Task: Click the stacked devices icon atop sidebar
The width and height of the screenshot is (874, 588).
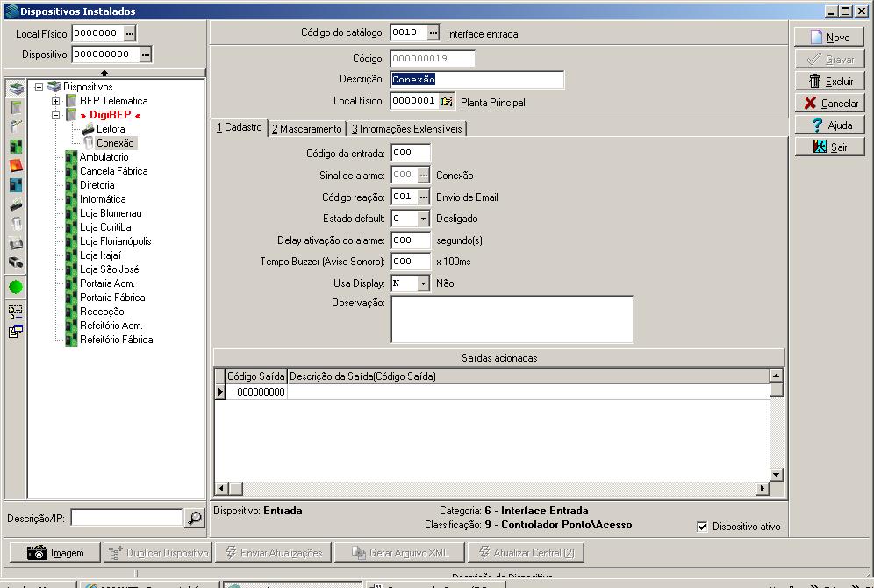Action: pos(16,89)
